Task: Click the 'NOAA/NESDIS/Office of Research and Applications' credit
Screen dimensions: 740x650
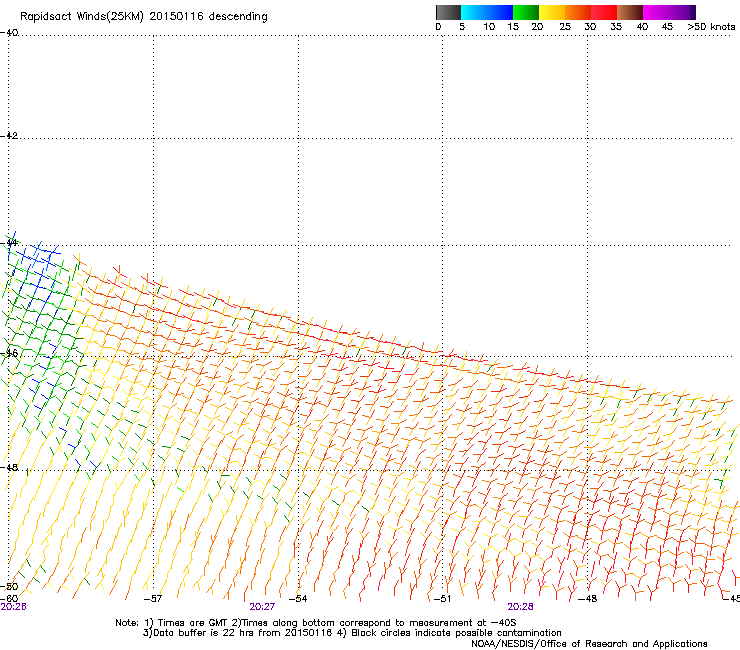Action: (589, 644)
